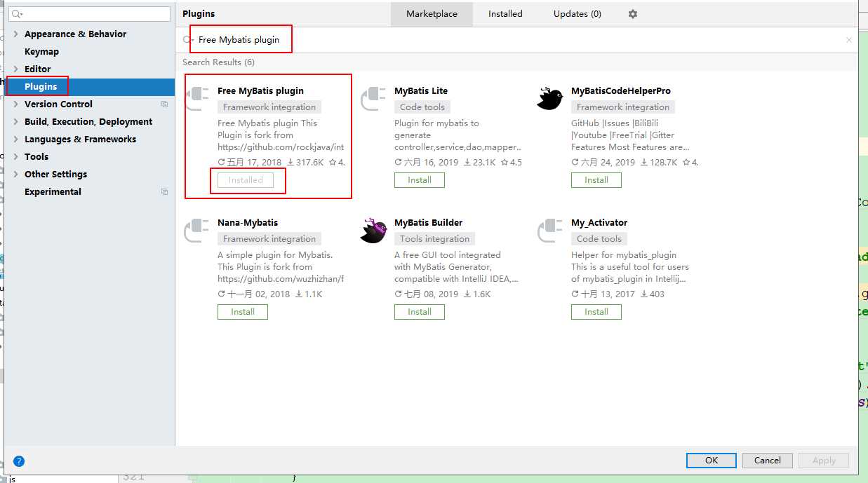
Task: Expand the Appearance & Behavior section
Action: point(16,34)
